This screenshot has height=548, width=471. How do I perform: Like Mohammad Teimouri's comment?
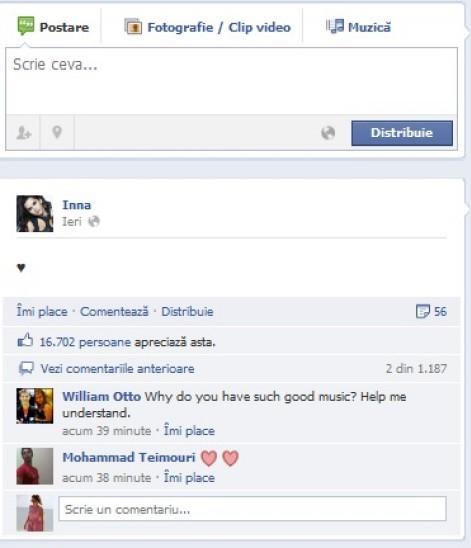(x=189, y=477)
